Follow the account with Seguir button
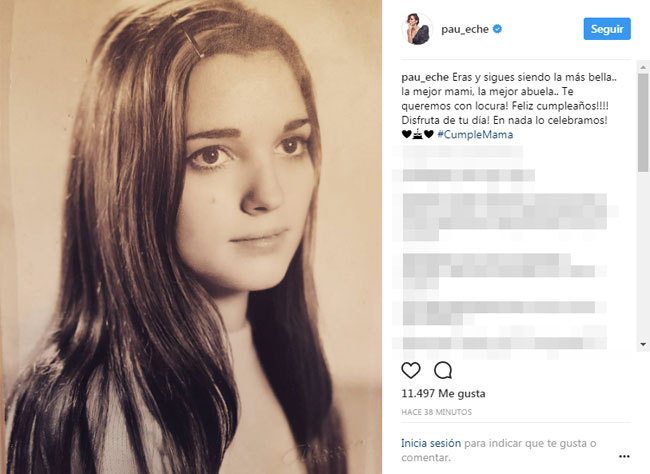650x474 pixels. (x=607, y=29)
